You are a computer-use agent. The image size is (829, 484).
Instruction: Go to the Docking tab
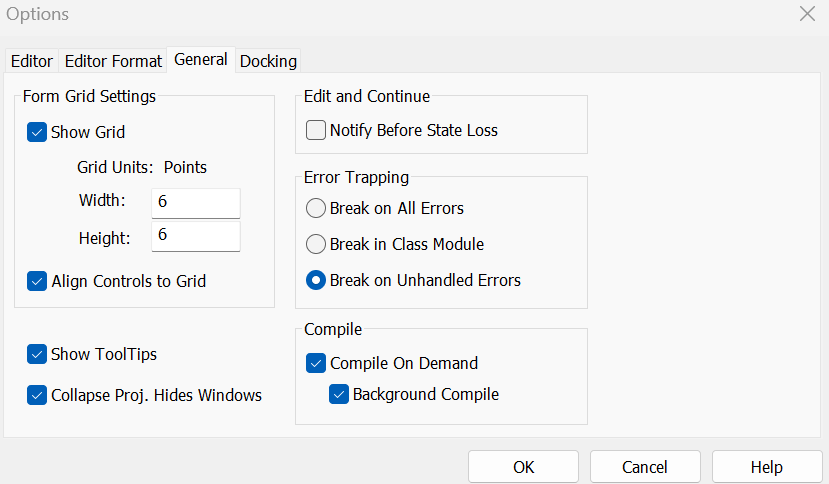tap(268, 61)
